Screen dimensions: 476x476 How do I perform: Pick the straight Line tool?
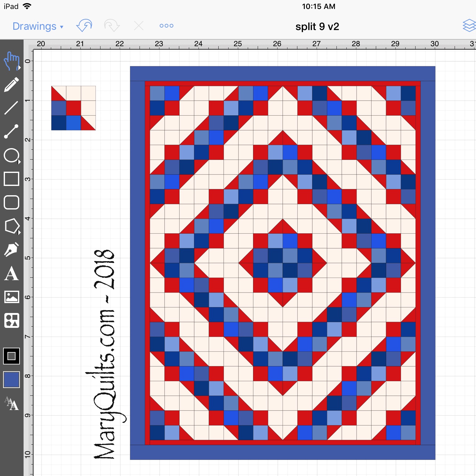click(12, 107)
